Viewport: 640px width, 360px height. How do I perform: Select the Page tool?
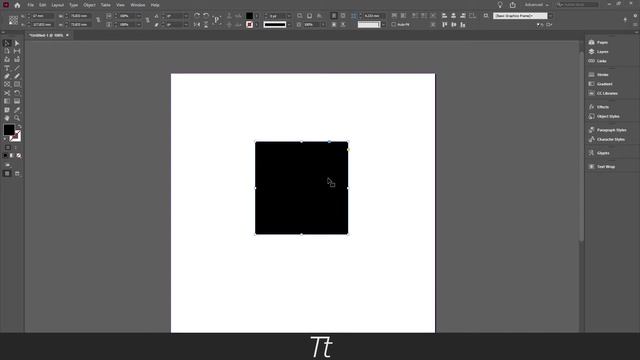coord(7,51)
